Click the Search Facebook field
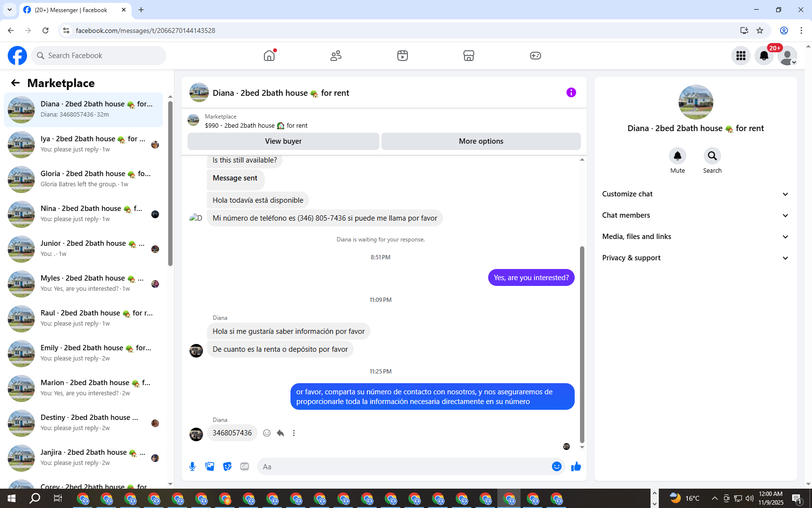 click(x=99, y=56)
